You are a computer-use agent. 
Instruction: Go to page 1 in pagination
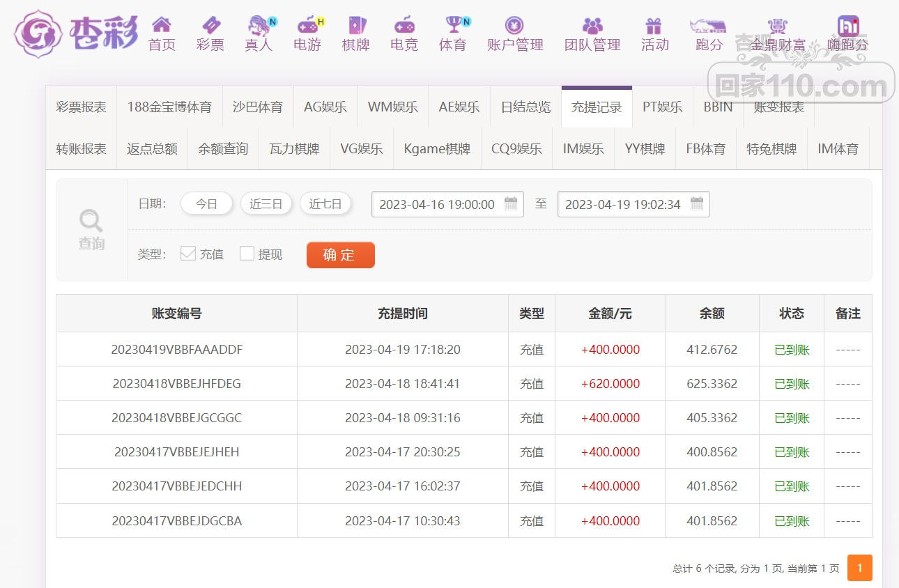[859, 568]
